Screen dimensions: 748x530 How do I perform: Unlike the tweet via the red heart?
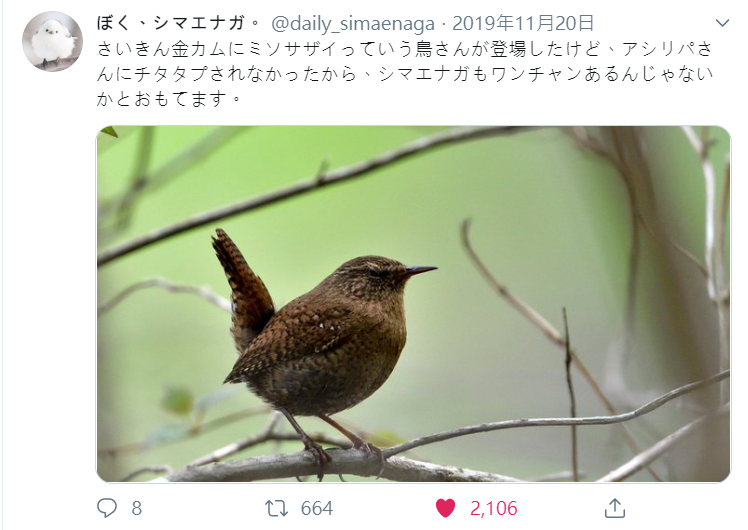pyautogui.click(x=446, y=508)
